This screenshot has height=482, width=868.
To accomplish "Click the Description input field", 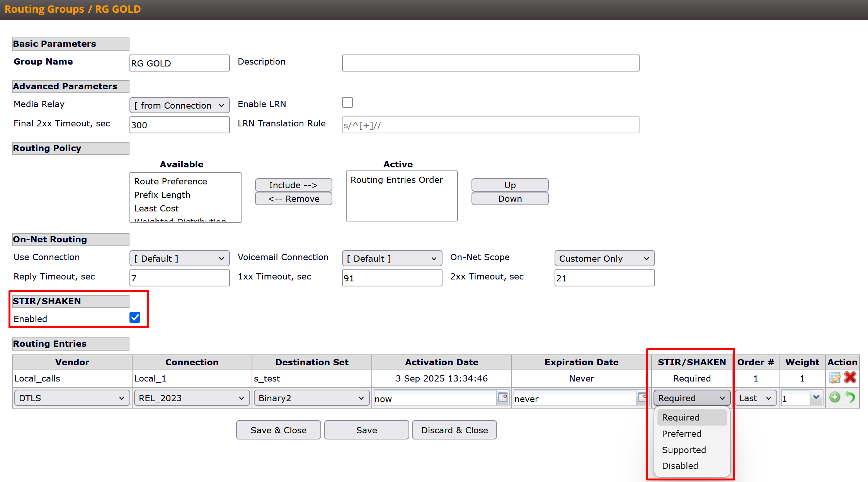I will tap(490, 63).
